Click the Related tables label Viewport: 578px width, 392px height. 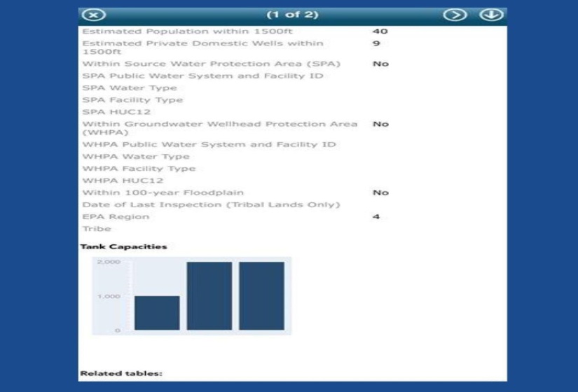(121, 373)
